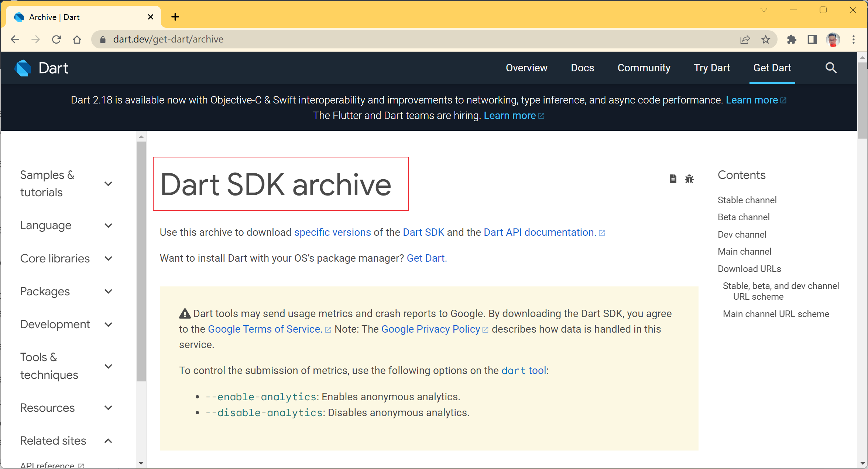Open the API reference sidebar link
The width and height of the screenshot is (868, 469).
[x=52, y=465]
